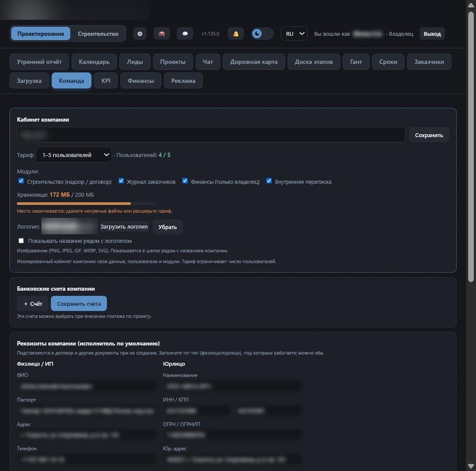Save the company cabinet name with Сохранить

429,135
